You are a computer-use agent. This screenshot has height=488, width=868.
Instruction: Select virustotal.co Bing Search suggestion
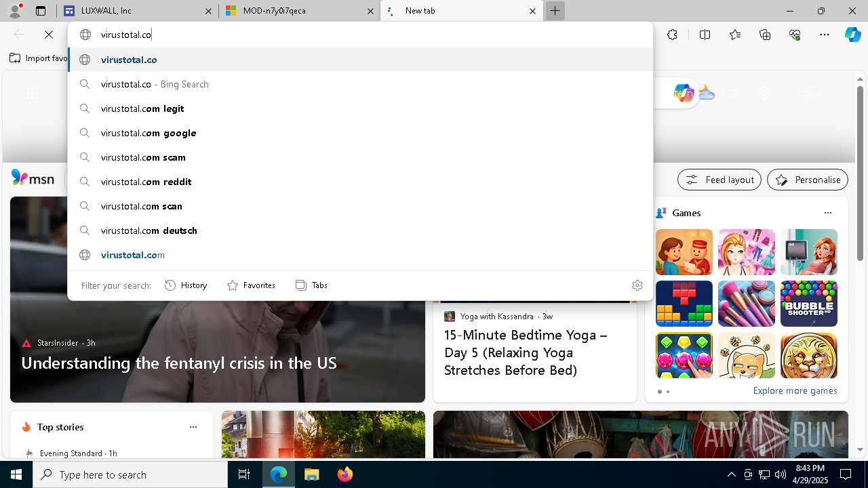tap(360, 84)
